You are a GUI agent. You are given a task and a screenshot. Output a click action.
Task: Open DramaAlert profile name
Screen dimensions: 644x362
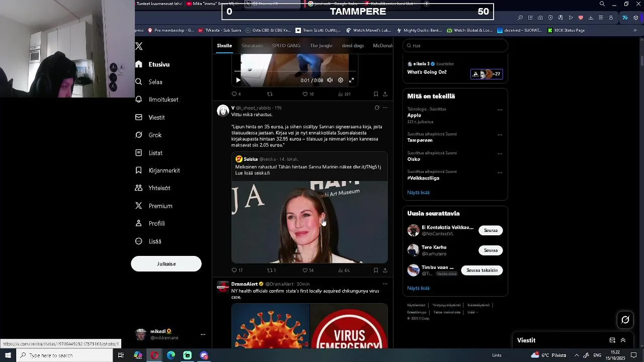(x=245, y=284)
